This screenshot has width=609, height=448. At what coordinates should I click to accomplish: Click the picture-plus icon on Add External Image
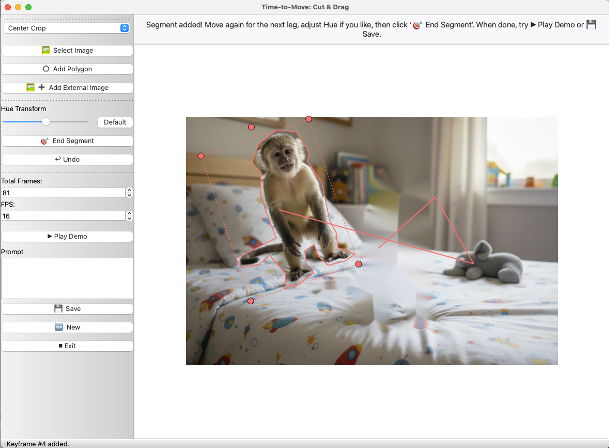point(36,87)
